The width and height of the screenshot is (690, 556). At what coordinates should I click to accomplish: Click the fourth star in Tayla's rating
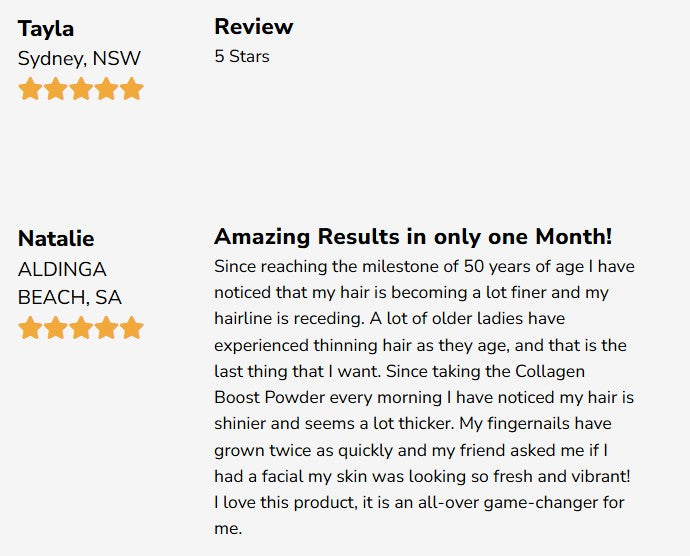(106, 89)
